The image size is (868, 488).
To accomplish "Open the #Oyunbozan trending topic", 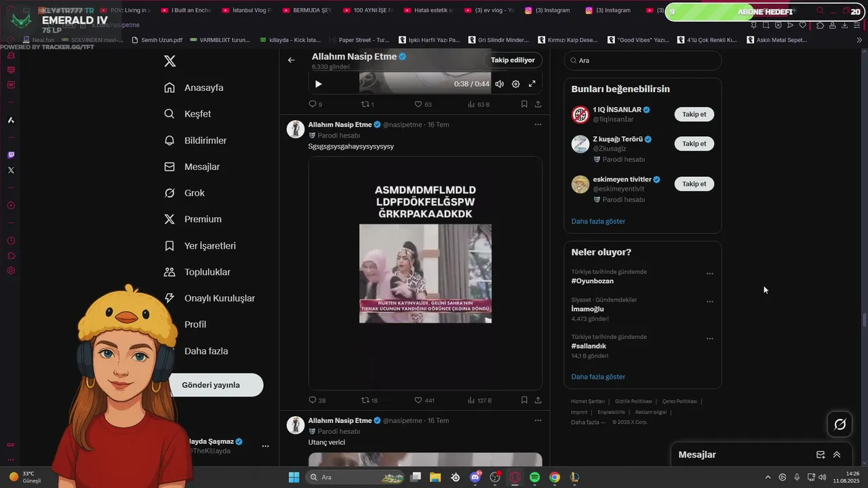I will pyautogui.click(x=593, y=281).
